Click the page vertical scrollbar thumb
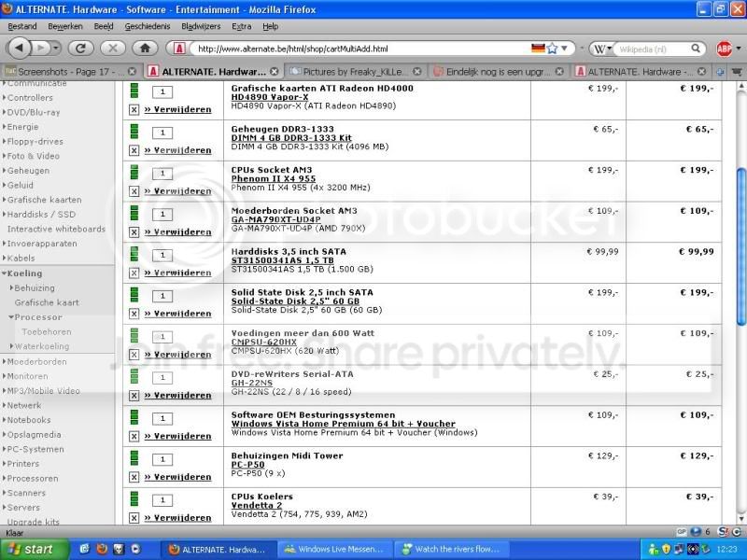Viewport: 747px width, 560px height. tap(740, 246)
